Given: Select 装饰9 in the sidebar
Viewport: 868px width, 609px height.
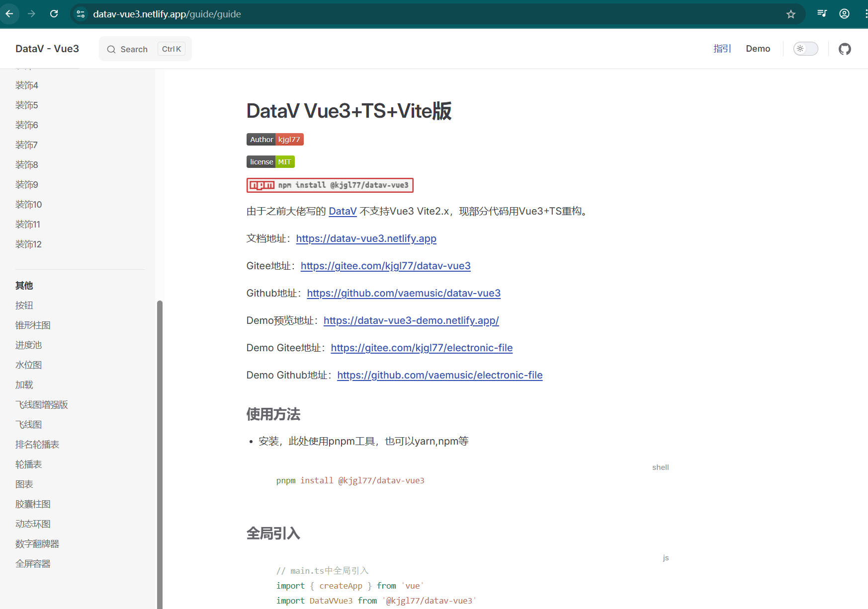Looking at the screenshot, I should [x=27, y=185].
